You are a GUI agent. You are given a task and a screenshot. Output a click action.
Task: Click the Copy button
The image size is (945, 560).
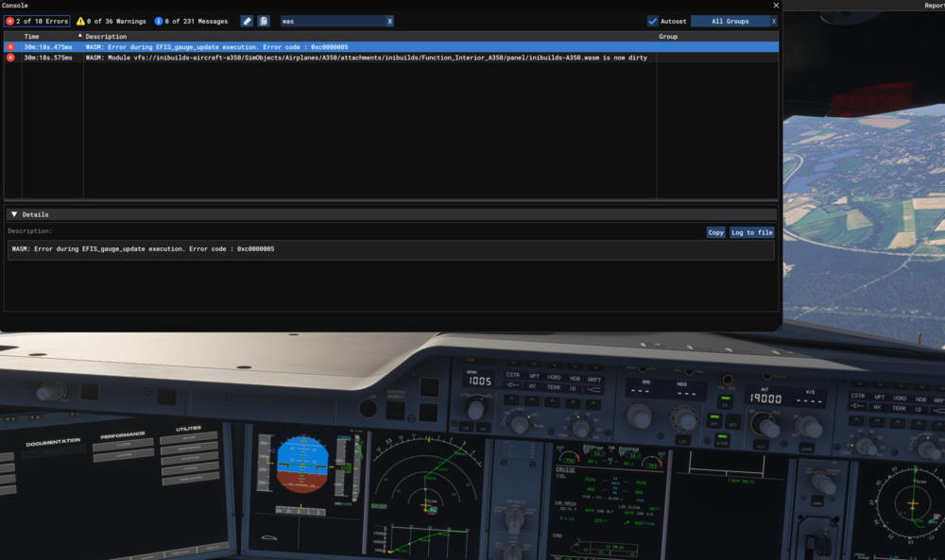pyautogui.click(x=715, y=232)
